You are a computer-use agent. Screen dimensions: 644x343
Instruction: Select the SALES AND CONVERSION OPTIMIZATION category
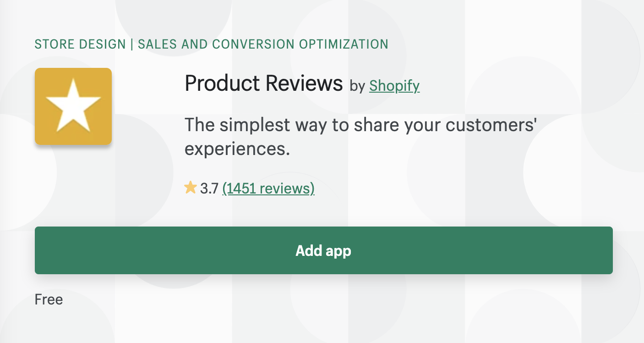point(263,44)
